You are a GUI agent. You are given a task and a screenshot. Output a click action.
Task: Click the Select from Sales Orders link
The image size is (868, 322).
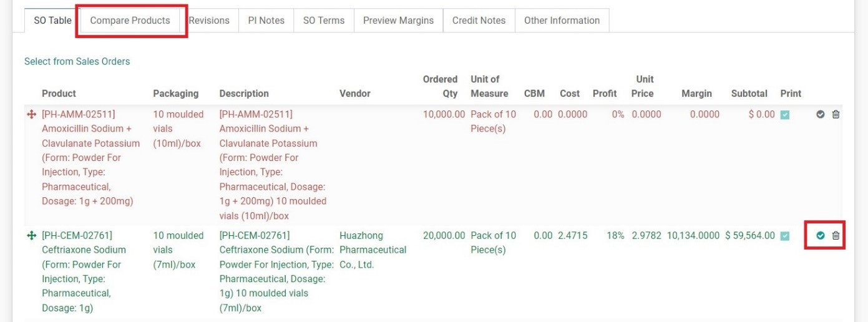(77, 61)
